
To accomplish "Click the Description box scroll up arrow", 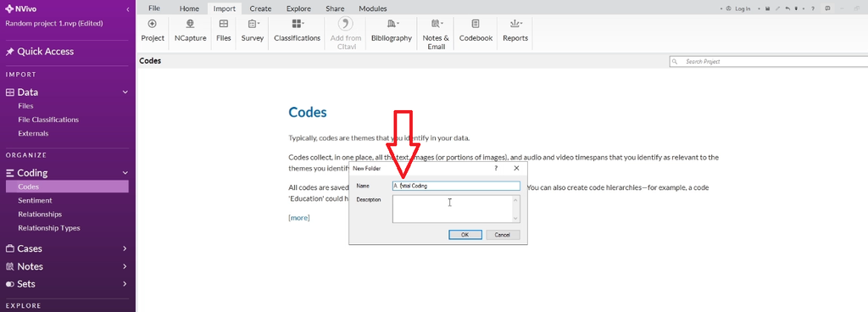I will click(x=516, y=200).
